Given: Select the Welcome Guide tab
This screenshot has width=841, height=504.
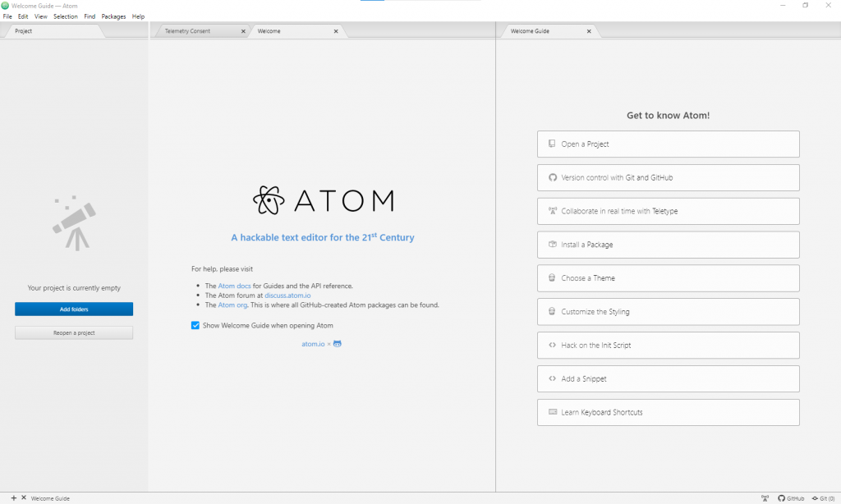Looking at the screenshot, I should click(549, 31).
